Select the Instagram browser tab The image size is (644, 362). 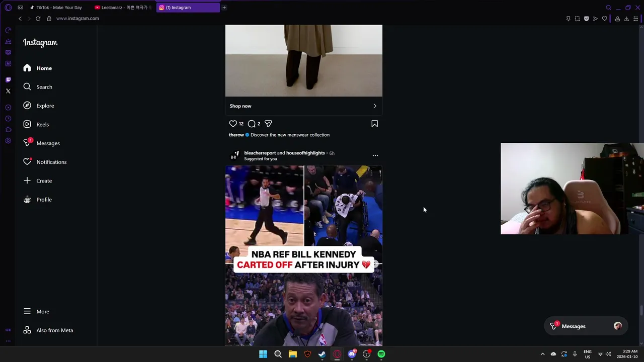coord(188,8)
